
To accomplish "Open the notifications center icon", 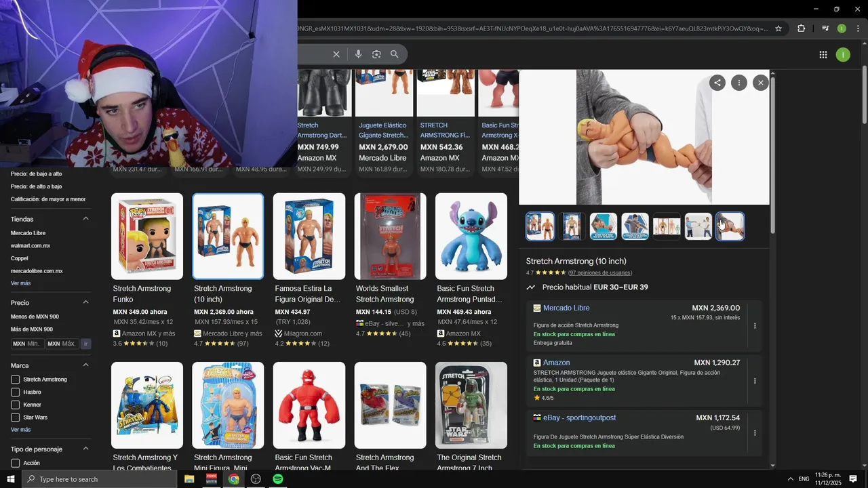I will click(x=853, y=479).
